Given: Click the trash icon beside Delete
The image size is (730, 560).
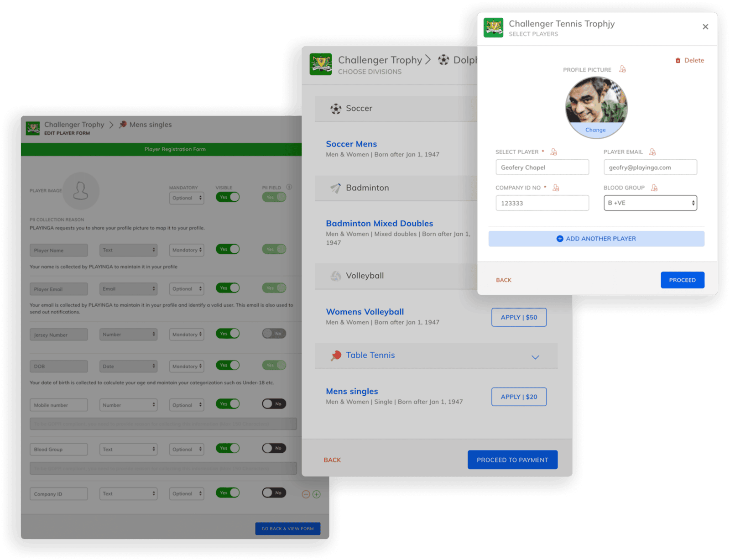Looking at the screenshot, I should tap(678, 61).
